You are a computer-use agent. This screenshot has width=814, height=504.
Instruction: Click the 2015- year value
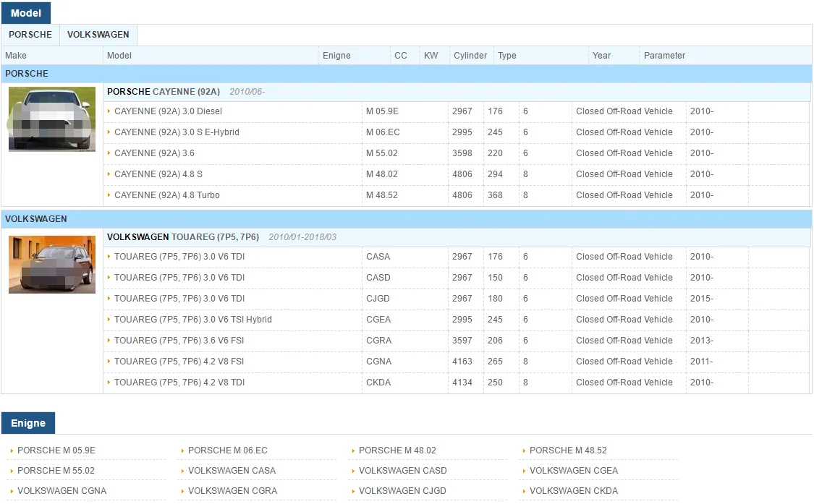[x=702, y=299]
